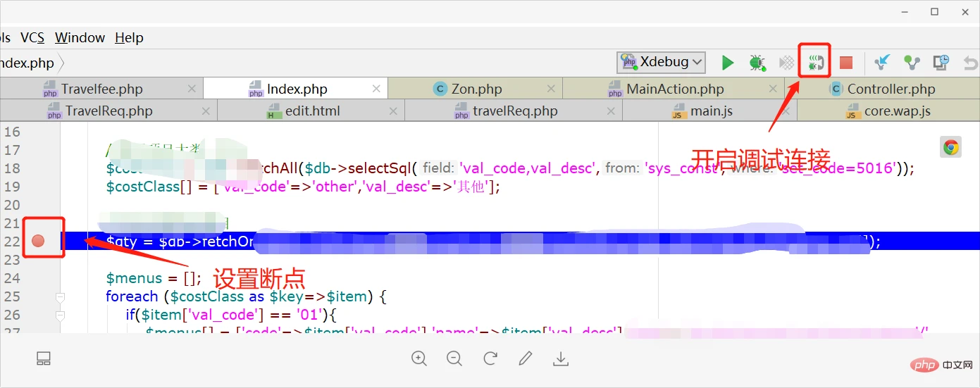Screen dimensions: 980x388
Task: Collapse the foreach block at line 25
Action: (x=60, y=297)
